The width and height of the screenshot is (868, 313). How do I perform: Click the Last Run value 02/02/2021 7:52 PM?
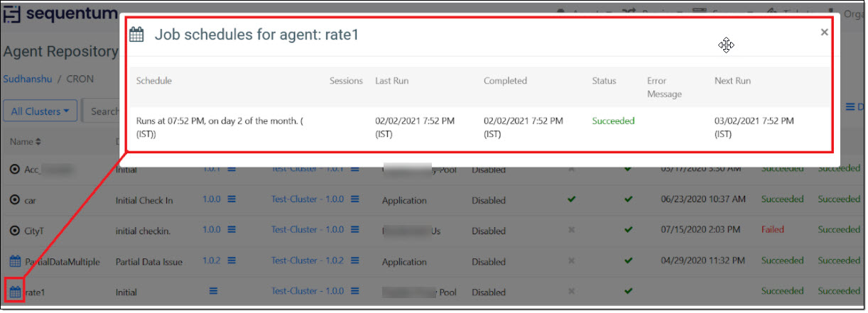(x=415, y=127)
